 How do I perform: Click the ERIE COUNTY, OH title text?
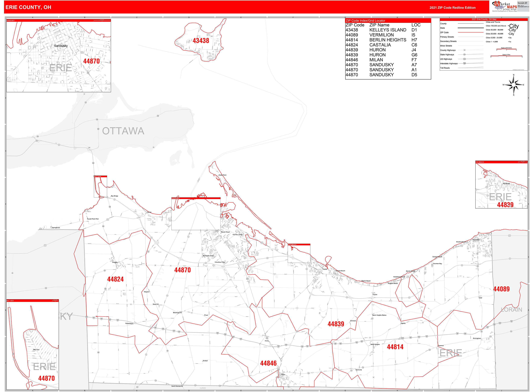(x=28, y=7)
